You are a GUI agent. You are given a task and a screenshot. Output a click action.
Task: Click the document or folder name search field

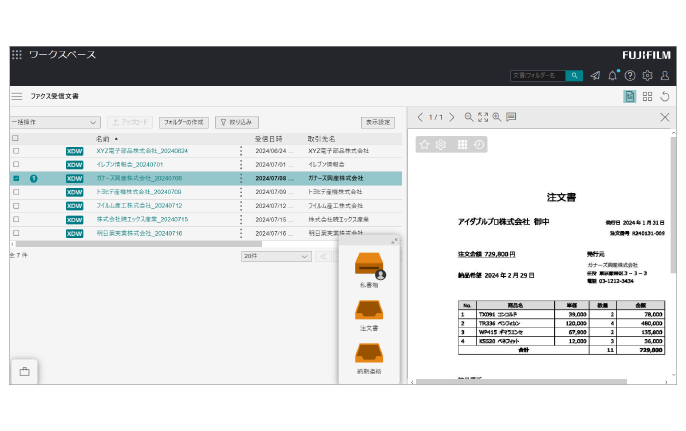[x=538, y=76]
